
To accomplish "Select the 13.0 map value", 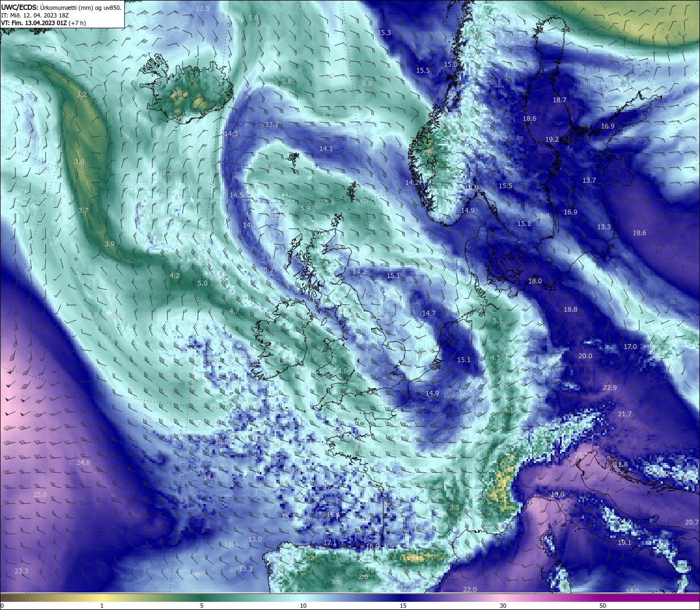I will pyautogui.click(x=255, y=539).
